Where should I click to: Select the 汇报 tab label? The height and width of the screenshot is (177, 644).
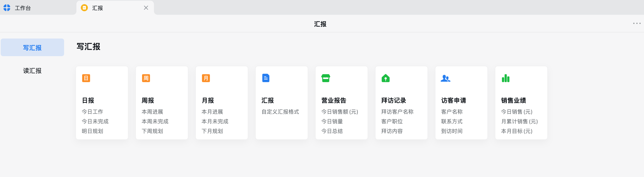click(98, 8)
